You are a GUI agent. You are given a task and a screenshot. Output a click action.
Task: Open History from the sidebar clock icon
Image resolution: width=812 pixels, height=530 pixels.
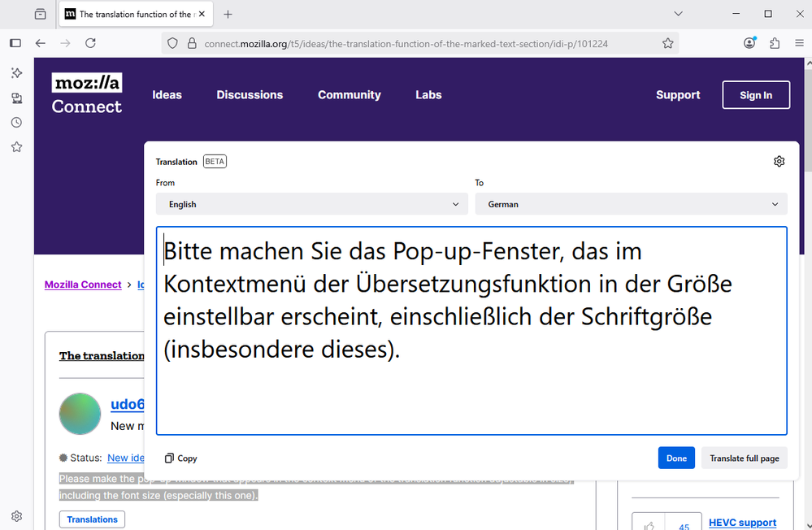coord(16,123)
